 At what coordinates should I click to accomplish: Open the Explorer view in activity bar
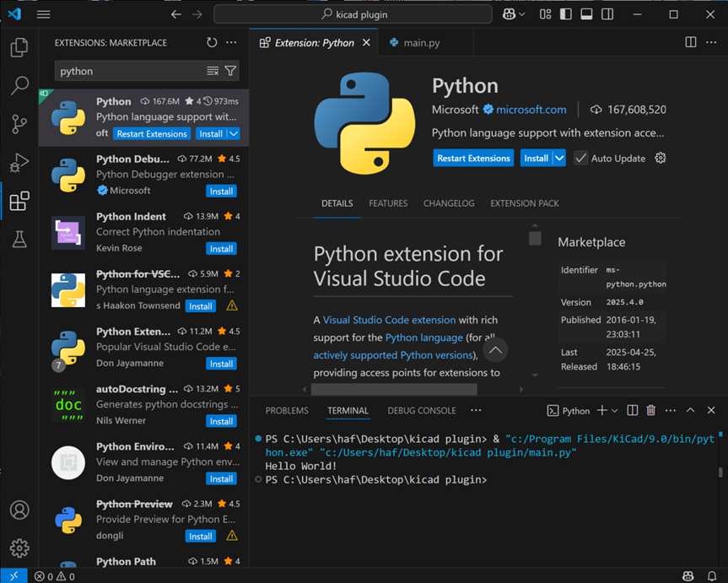[19, 47]
